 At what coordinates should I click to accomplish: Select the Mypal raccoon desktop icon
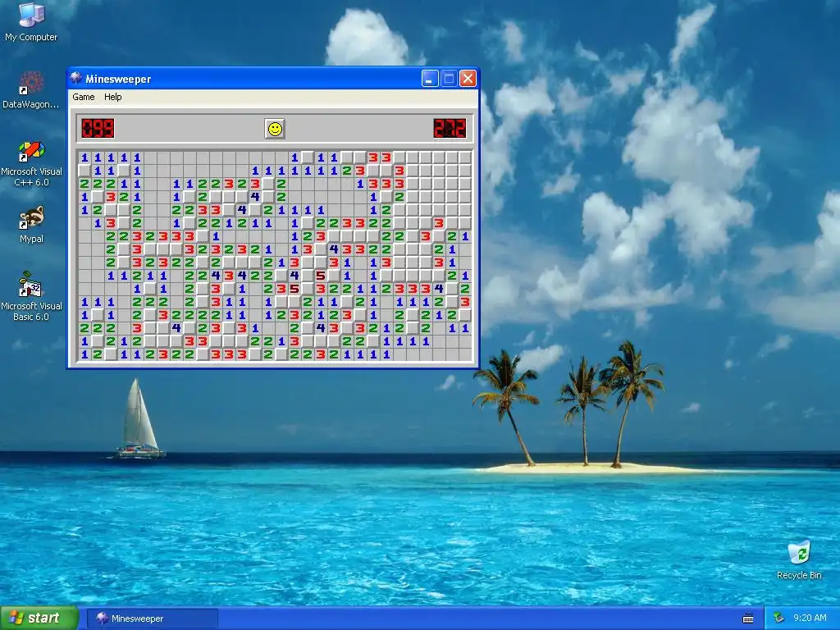(31, 225)
